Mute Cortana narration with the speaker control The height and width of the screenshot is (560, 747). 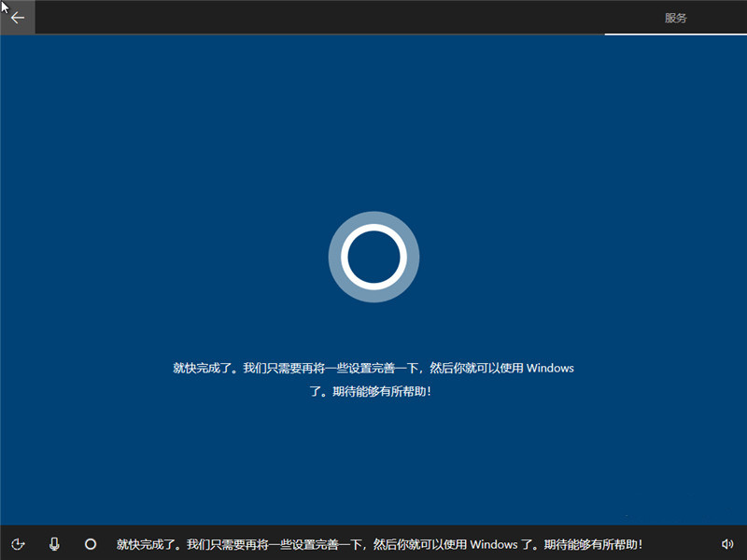(x=726, y=544)
